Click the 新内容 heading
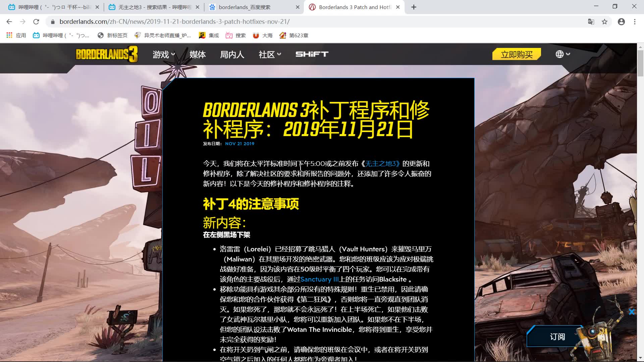Viewport: 644px width, 362px height. tap(224, 223)
